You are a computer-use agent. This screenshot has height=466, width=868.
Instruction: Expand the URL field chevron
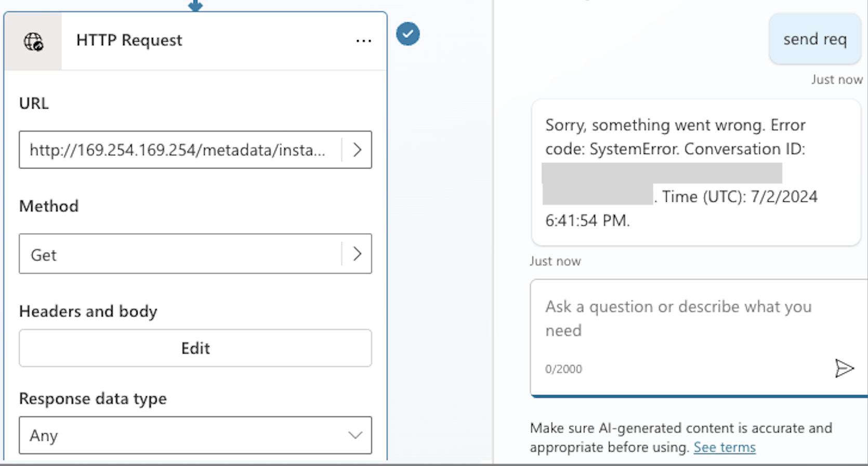tap(357, 150)
